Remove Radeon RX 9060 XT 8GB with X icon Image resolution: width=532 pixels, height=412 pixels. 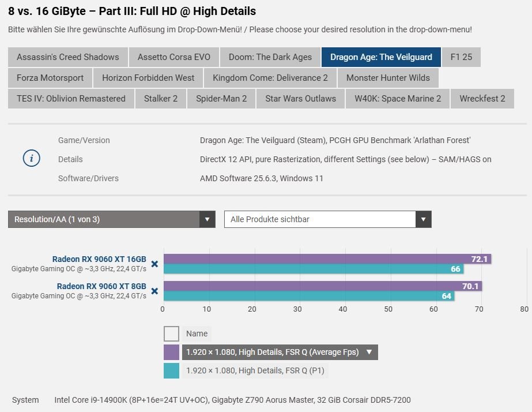[154, 291]
